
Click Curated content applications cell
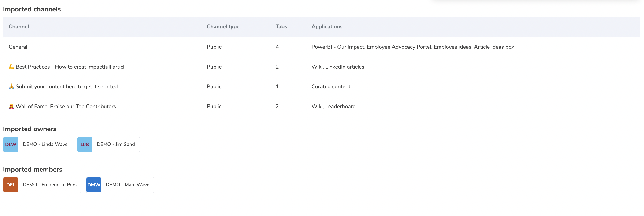pos(331,86)
